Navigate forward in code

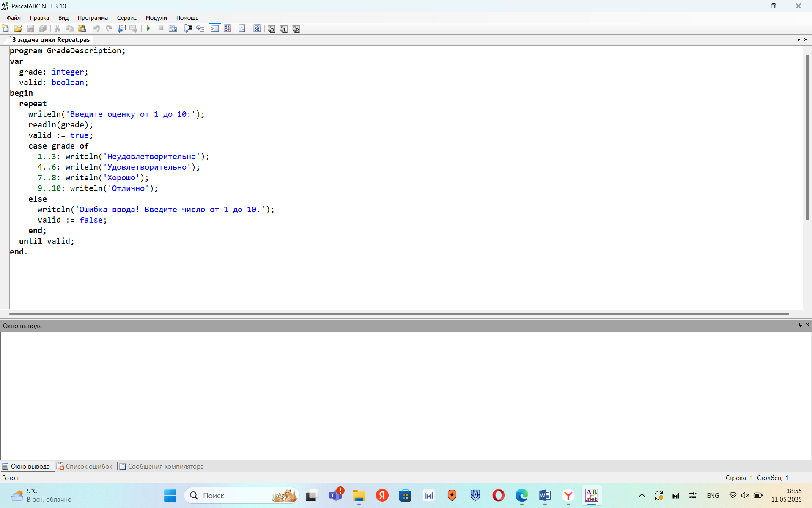click(x=134, y=28)
